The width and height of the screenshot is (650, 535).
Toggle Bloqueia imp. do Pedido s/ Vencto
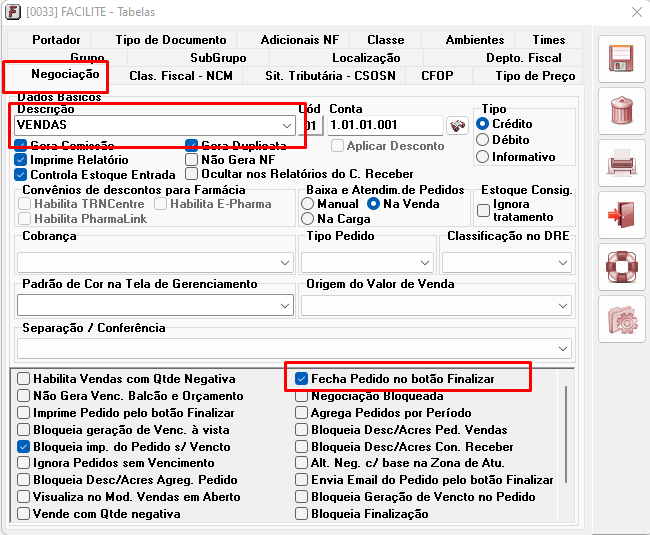[x=24, y=446]
